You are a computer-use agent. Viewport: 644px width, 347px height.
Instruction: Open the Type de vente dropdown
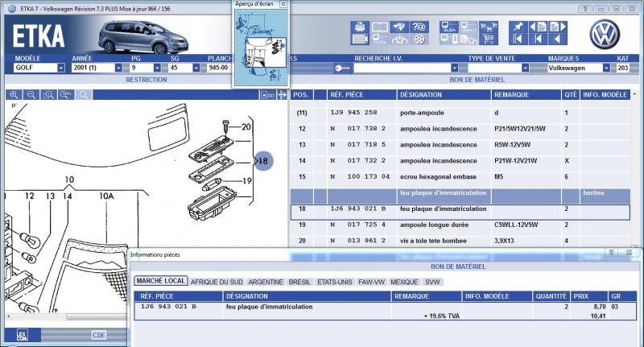(x=525, y=68)
